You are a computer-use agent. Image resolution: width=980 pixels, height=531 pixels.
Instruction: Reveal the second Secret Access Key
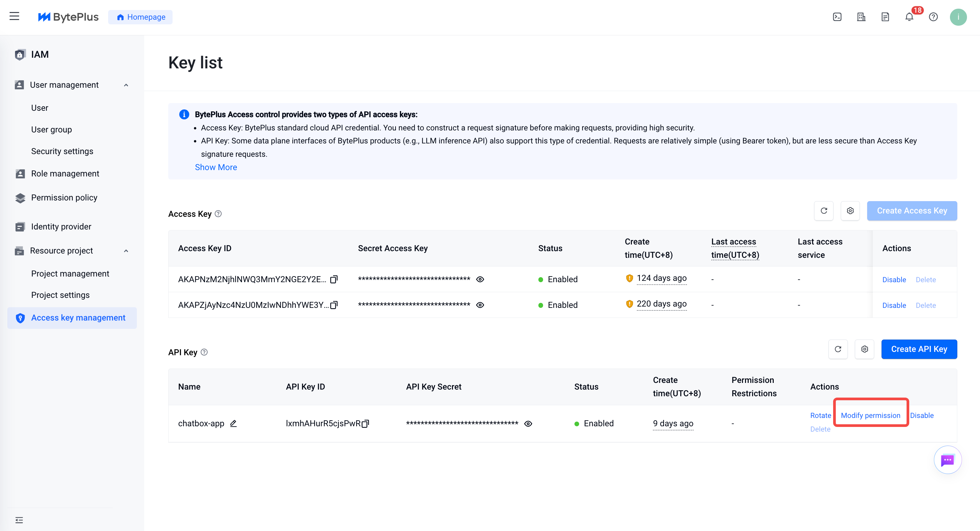click(480, 305)
